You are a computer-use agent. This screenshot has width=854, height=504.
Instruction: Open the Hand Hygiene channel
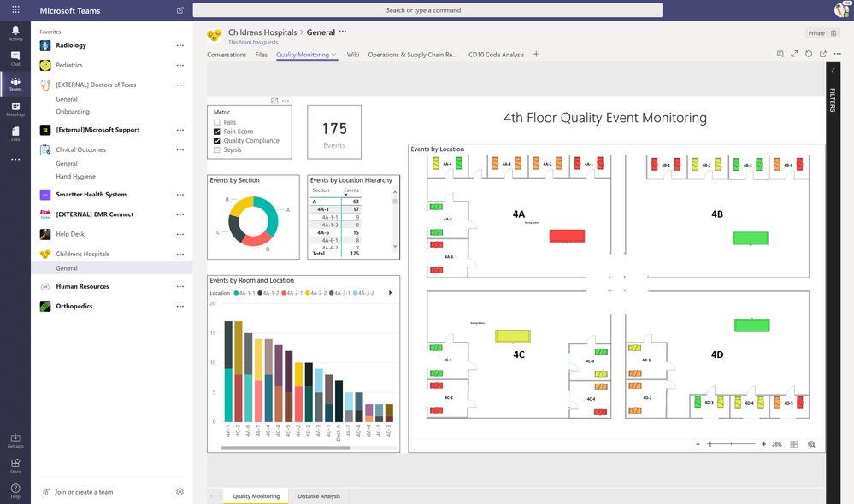pyautogui.click(x=76, y=176)
